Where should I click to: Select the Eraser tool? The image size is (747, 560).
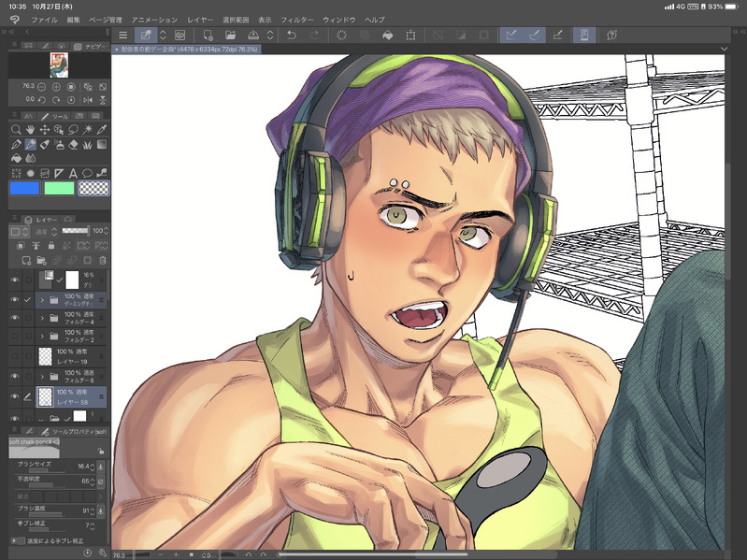click(73, 144)
